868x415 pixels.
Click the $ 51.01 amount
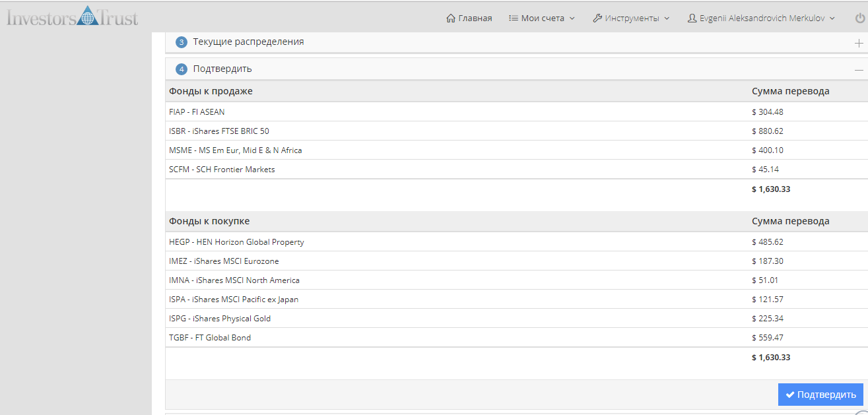click(x=765, y=280)
